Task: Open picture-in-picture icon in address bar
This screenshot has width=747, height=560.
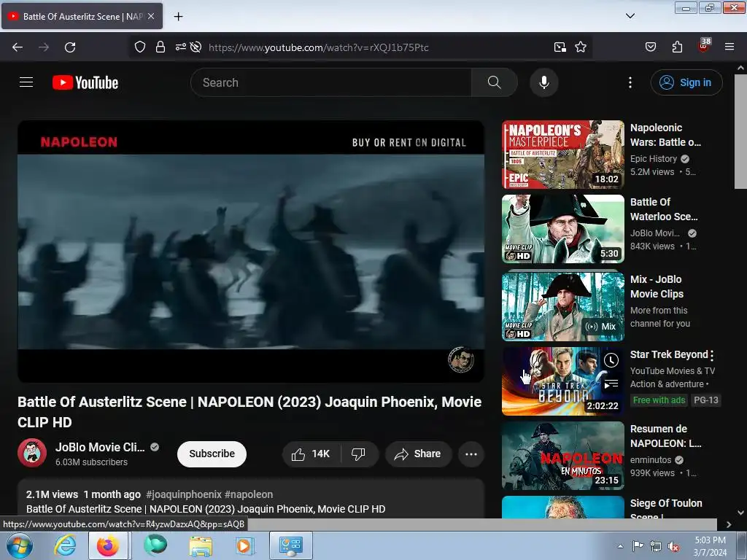Action: tap(560, 47)
